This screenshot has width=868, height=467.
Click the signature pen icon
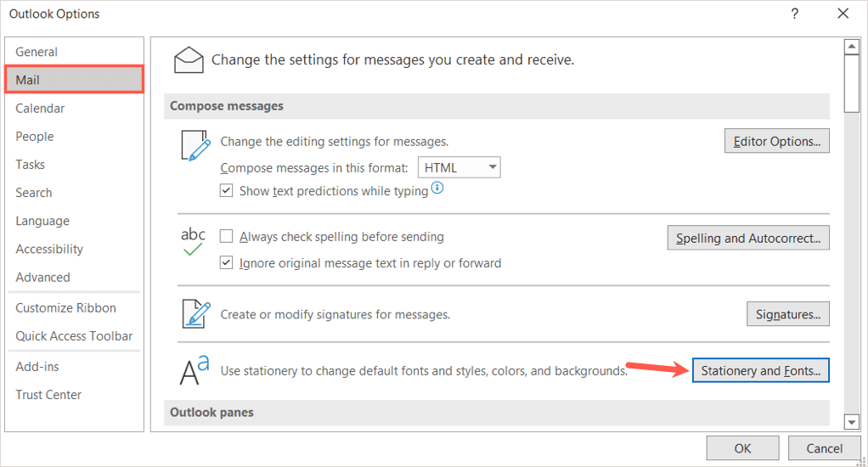(x=194, y=313)
